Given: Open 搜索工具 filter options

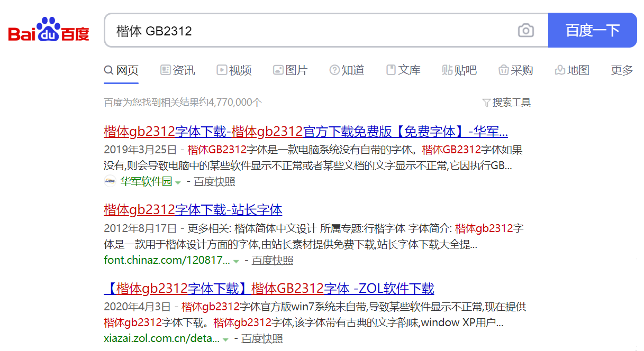Looking at the screenshot, I should click(506, 103).
